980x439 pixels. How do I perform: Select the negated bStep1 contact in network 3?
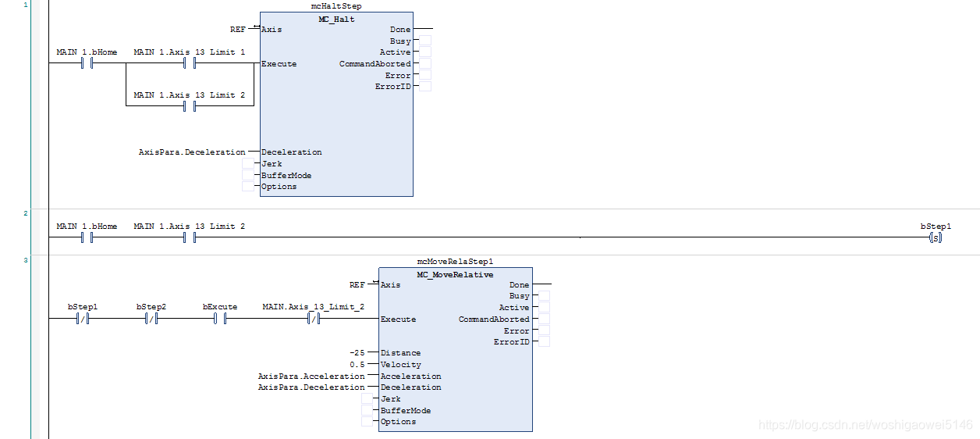pyautogui.click(x=83, y=319)
